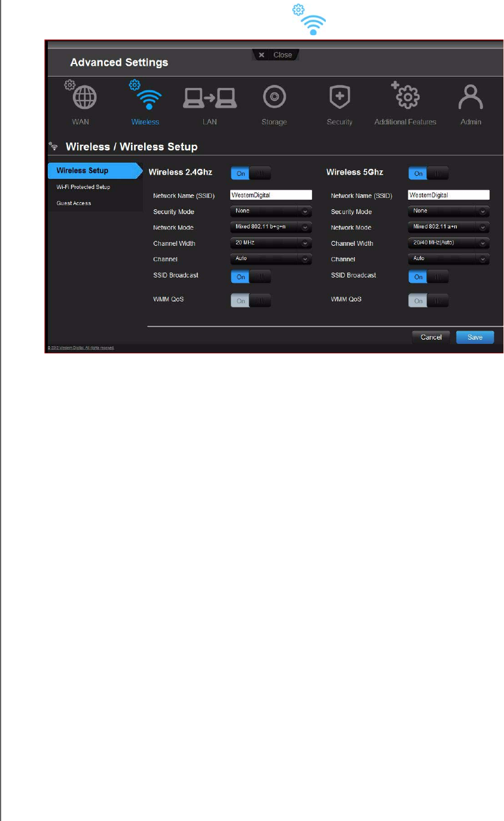Click the LAN label in top navigation
504x821 pixels.
click(209, 122)
